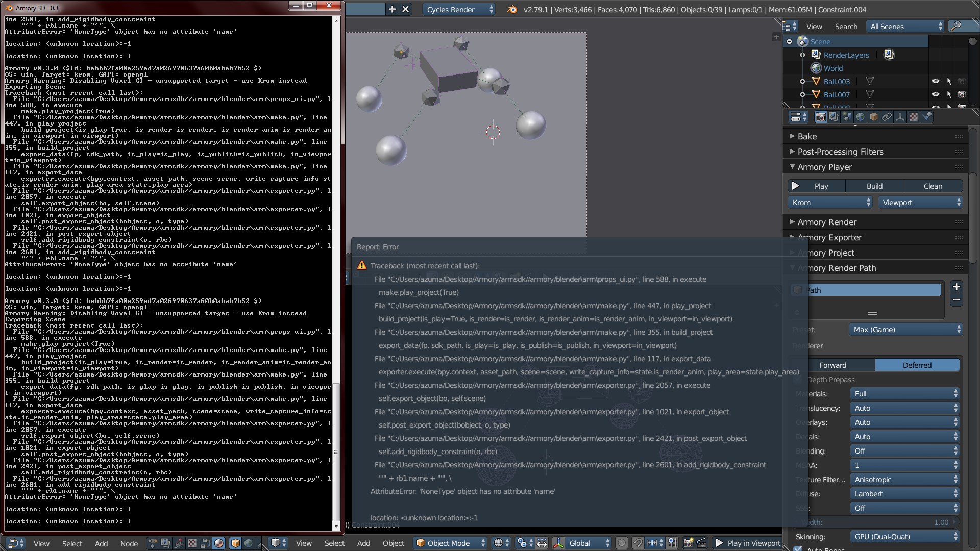Toggle renderability camera for Ball.007
Viewport: 980px width, 551px height.
[962, 94]
